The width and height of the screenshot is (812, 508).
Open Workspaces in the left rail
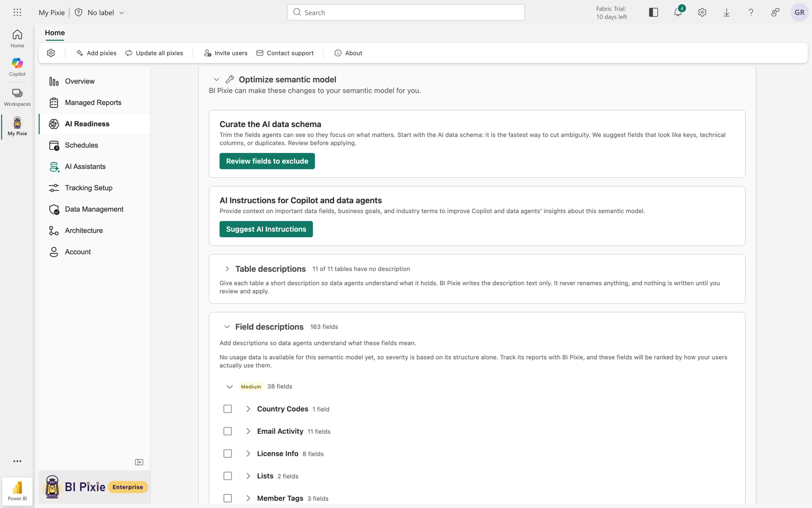17,97
